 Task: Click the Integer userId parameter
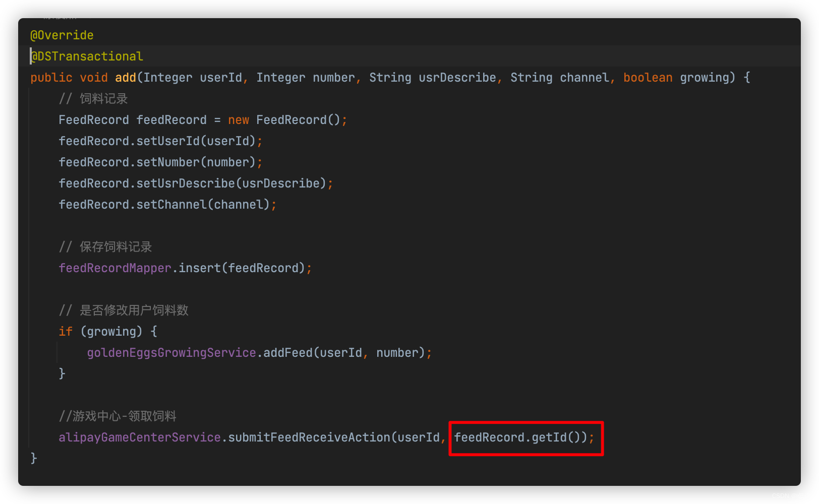tap(193, 78)
